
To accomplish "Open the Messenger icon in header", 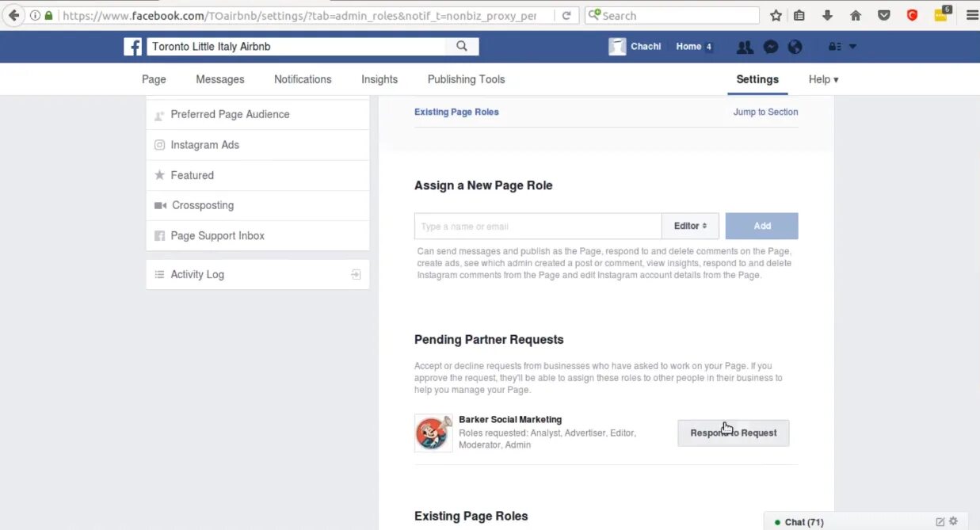I will tap(770, 47).
